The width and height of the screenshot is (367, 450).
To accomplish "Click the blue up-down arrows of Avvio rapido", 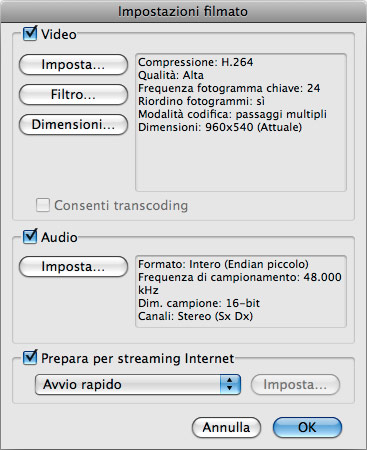I will (x=230, y=384).
